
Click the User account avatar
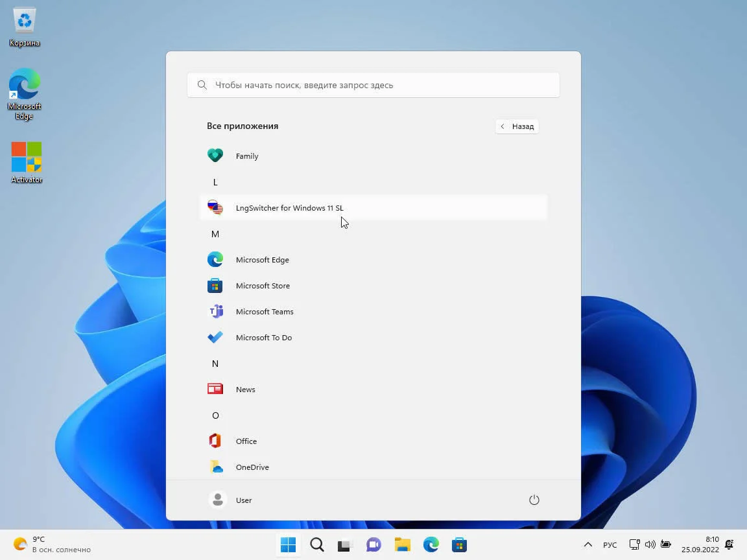[x=218, y=500]
